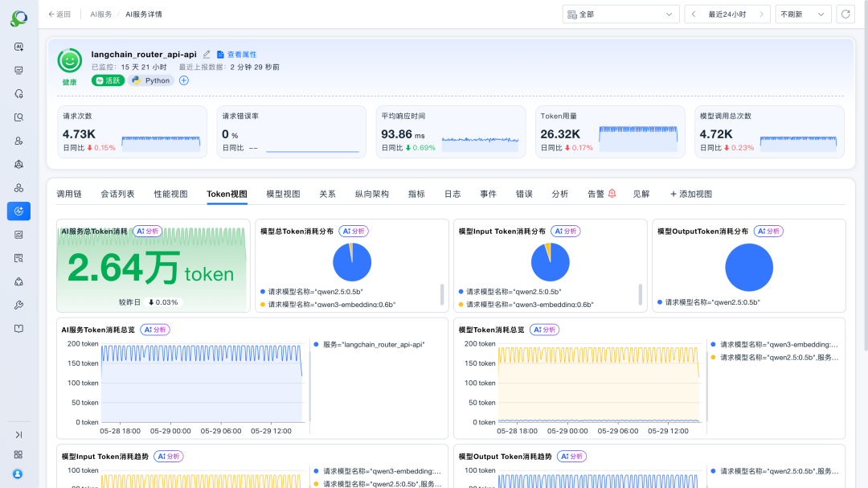Switch to the 性能视图 tab
Viewport: 868px width, 488px height.
point(170,194)
